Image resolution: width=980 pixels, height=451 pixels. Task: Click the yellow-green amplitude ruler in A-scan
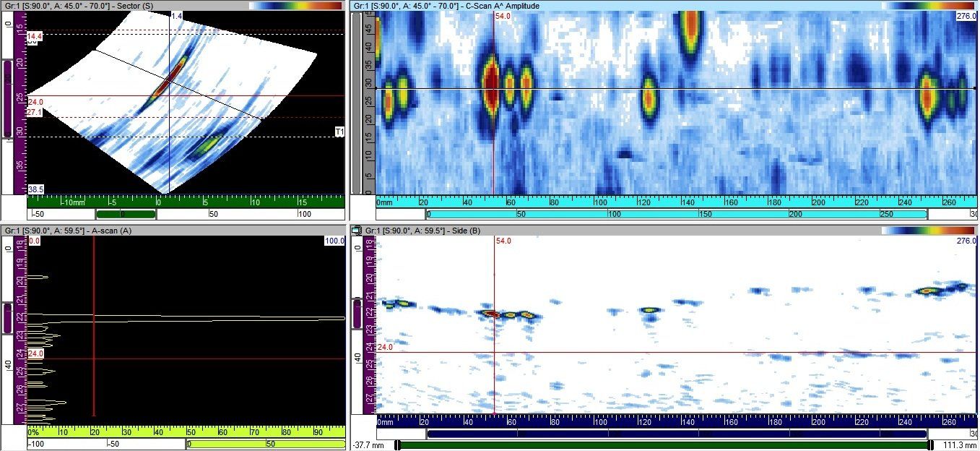pyautogui.click(x=186, y=431)
